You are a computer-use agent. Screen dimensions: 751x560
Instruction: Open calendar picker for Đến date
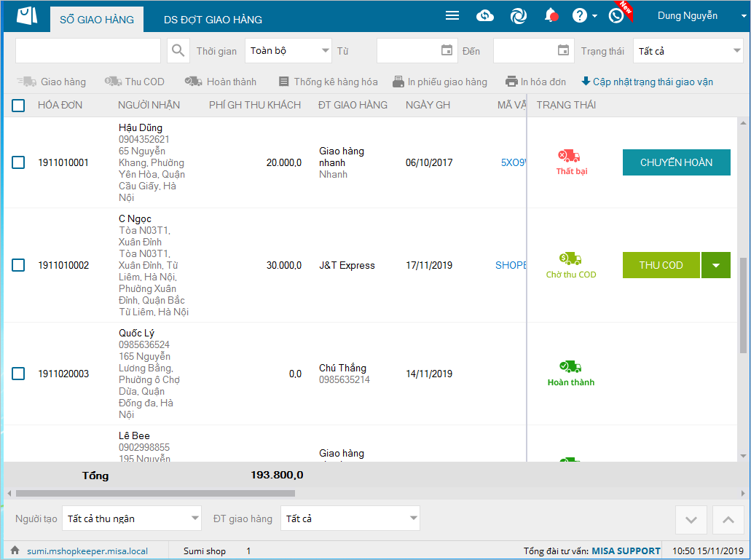(563, 51)
